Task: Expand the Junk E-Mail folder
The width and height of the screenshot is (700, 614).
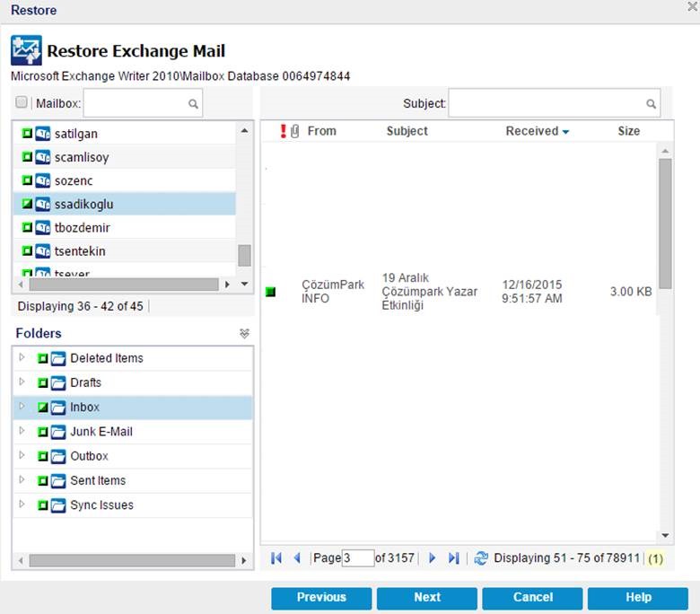Action: 22,431
